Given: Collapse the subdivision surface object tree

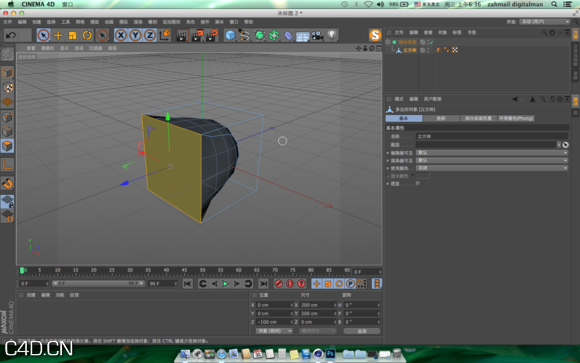Looking at the screenshot, I should point(388,42).
